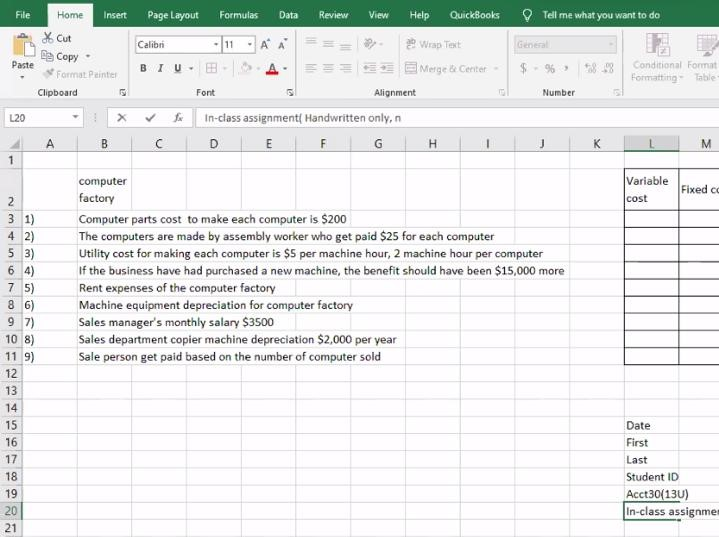Open the font size 11 dropdown

point(250,44)
